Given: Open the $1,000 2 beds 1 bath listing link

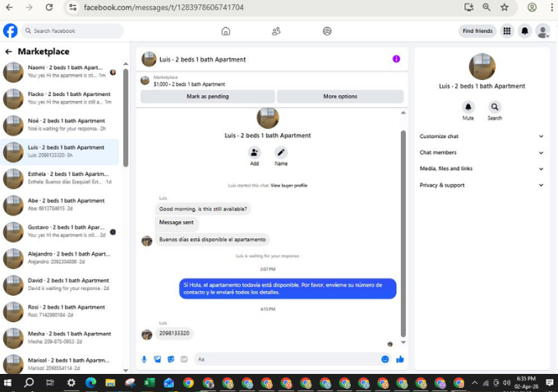Looking at the screenshot, I should (x=189, y=85).
